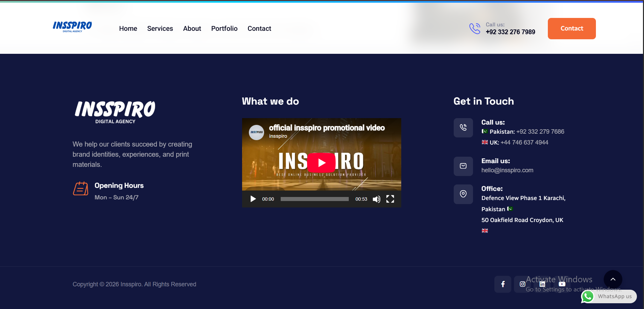Navigate to the Portfolio page

[224, 28]
